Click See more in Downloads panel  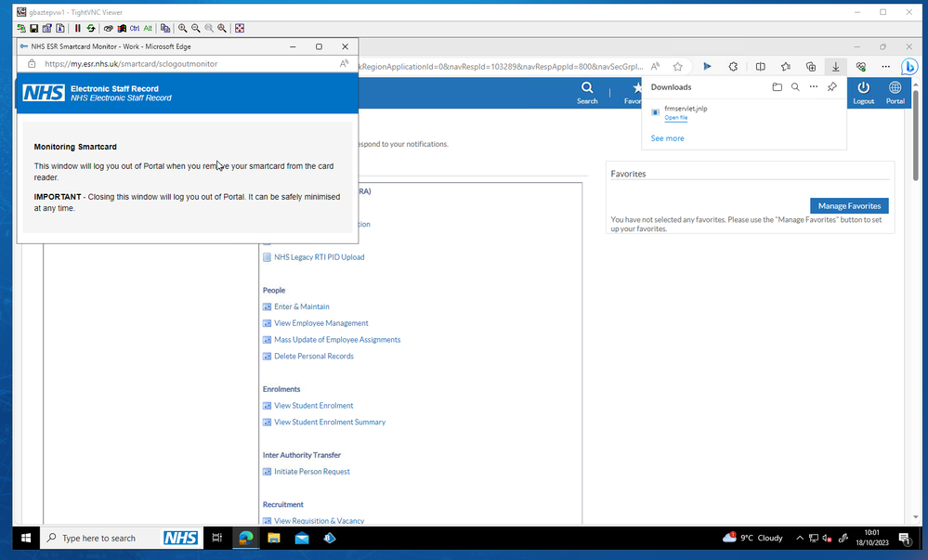667,138
